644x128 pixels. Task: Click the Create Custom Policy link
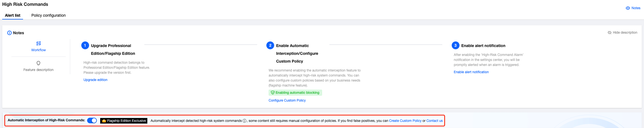pyautogui.click(x=405, y=121)
